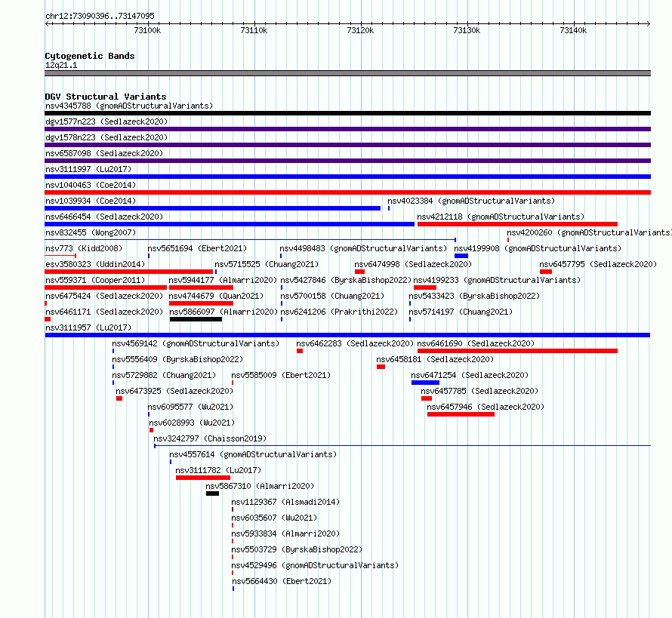The width and height of the screenshot is (672, 618).
Task: Click nsv3242797 Chaisson2019 label
Action: coord(210,438)
